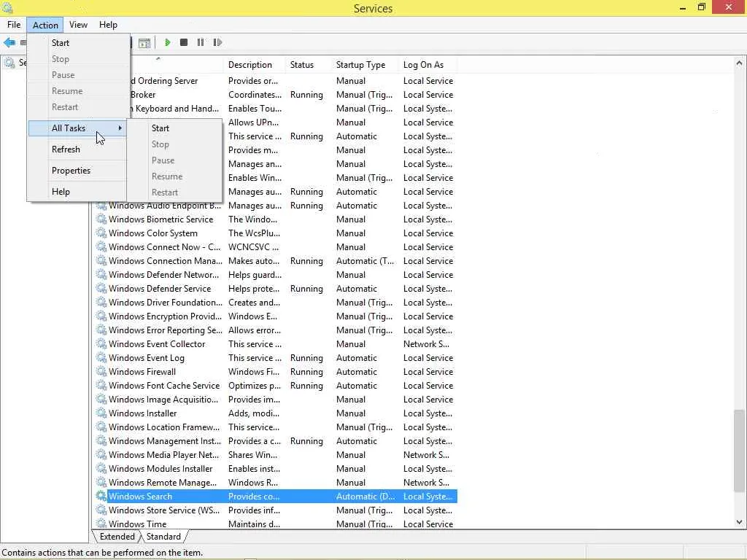Open the File menu
Viewport: 747px width, 560px height.
click(x=14, y=25)
